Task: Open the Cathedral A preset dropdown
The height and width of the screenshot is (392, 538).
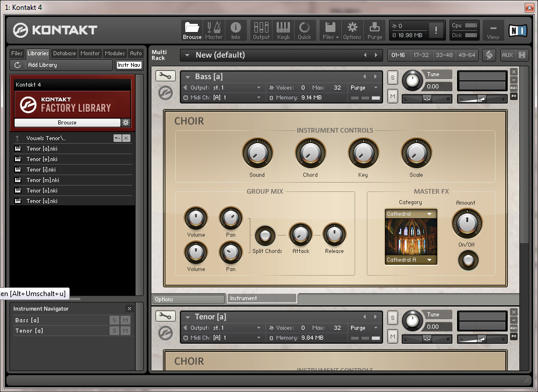Action: (410, 260)
